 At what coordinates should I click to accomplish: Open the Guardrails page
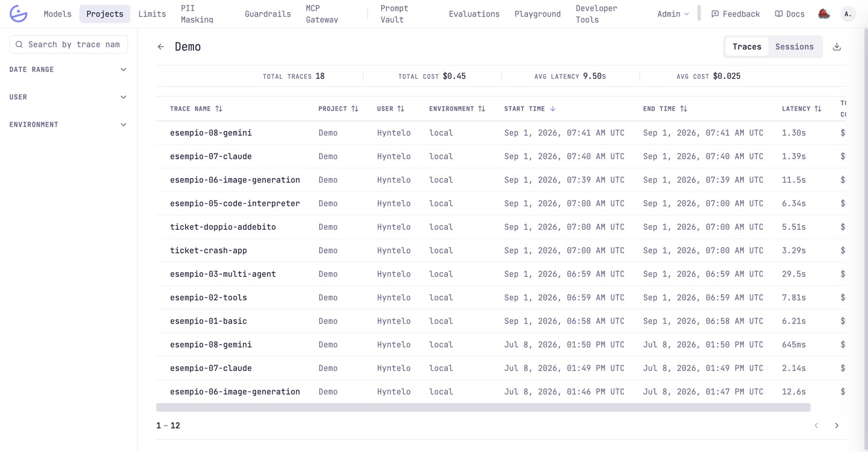pyautogui.click(x=268, y=14)
